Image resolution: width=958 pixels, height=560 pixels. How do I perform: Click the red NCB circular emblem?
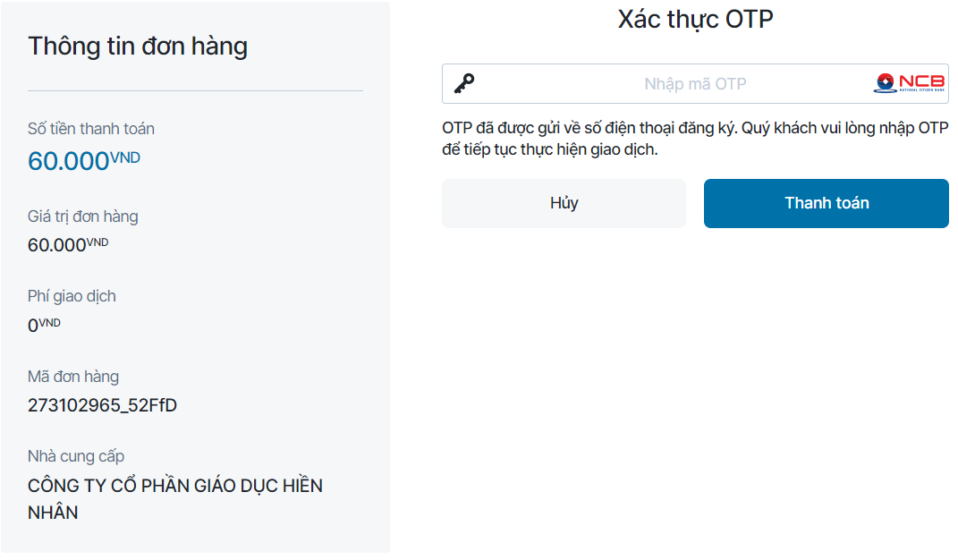(x=884, y=81)
